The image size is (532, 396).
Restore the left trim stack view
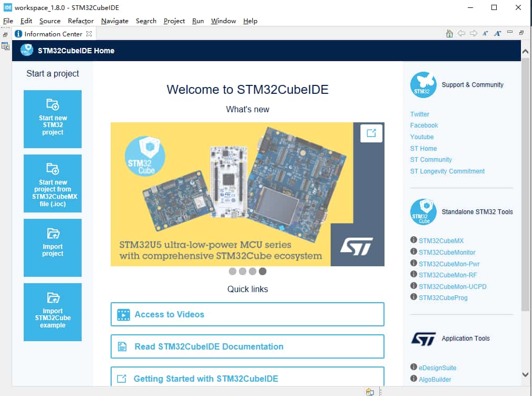[5, 35]
